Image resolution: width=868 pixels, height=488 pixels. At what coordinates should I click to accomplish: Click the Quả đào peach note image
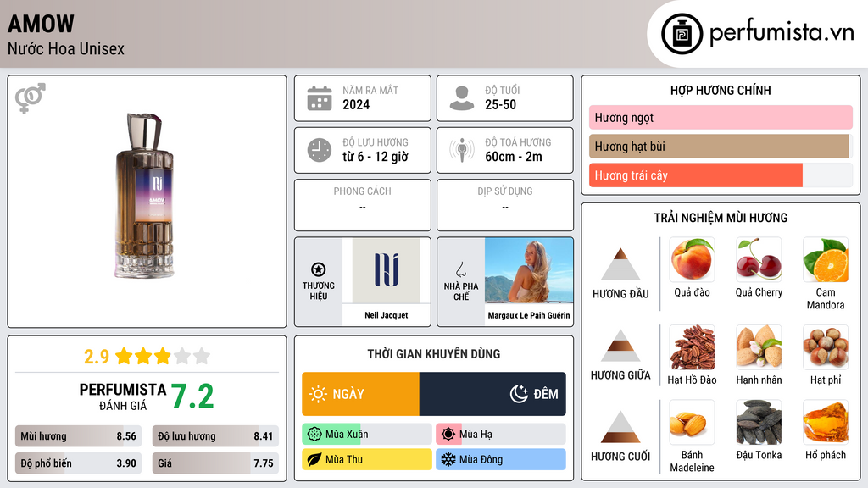point(692,259)
